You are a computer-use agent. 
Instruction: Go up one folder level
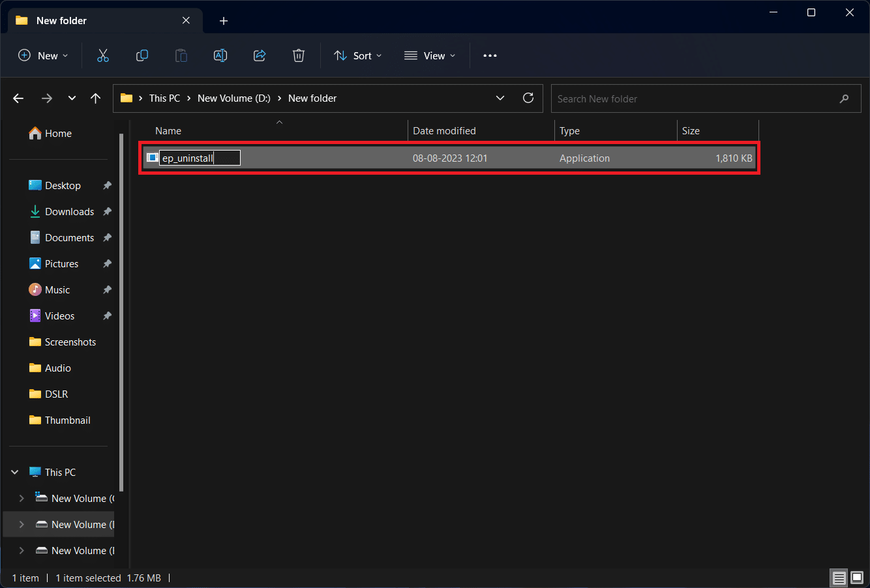click(95, 98)
